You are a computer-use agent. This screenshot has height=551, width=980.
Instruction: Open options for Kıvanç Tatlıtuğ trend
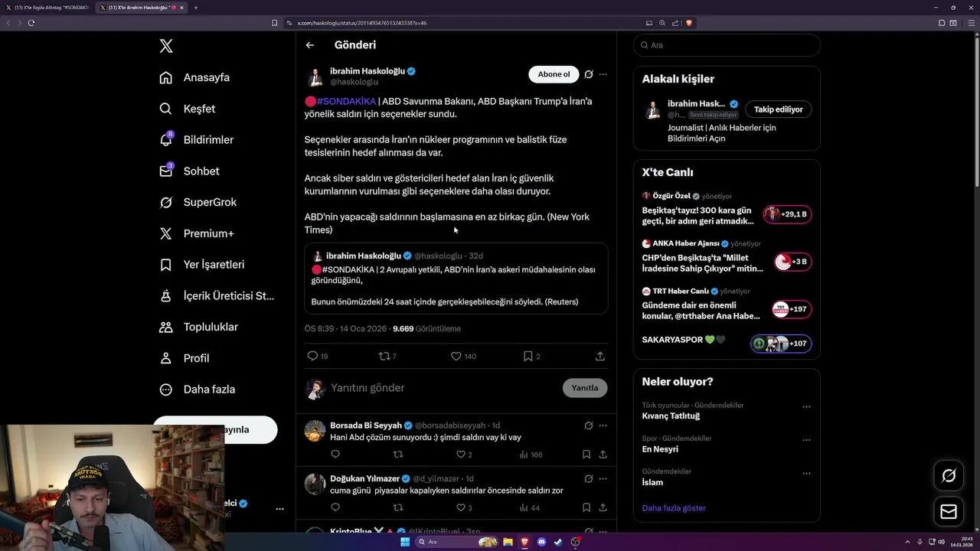pos(806,407)
